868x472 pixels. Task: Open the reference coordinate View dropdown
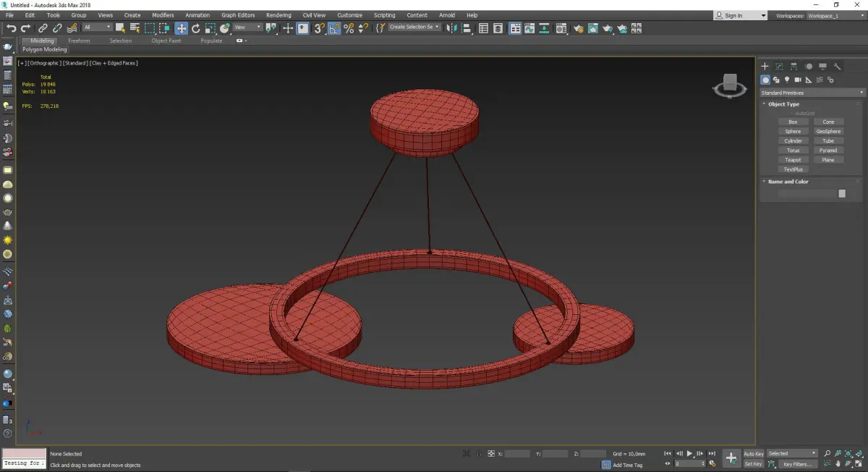coord(247,28)
